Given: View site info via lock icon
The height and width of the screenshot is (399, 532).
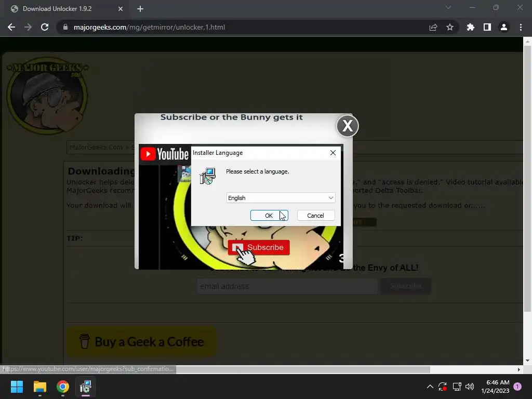Looking at the screenshot, I should click(x=65, y=27).
